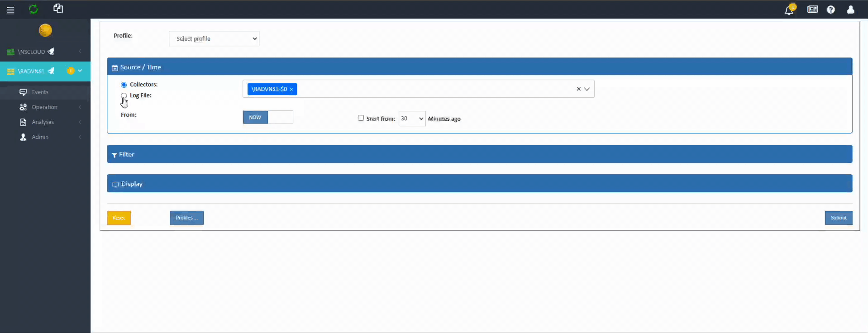
Task: Expand the Analyses sidebar menu
Action: (43, 122)
